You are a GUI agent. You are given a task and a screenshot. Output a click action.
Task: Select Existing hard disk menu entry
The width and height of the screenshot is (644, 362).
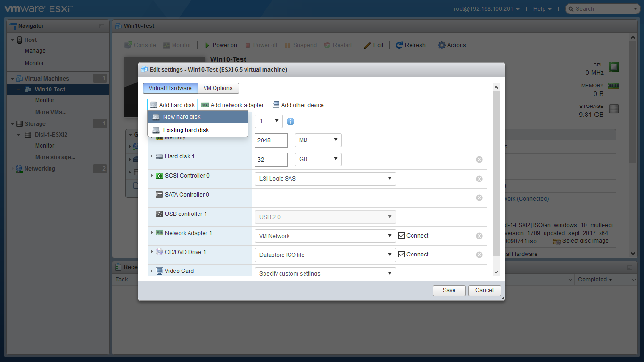pyautogui.click(x=198, y=130)
